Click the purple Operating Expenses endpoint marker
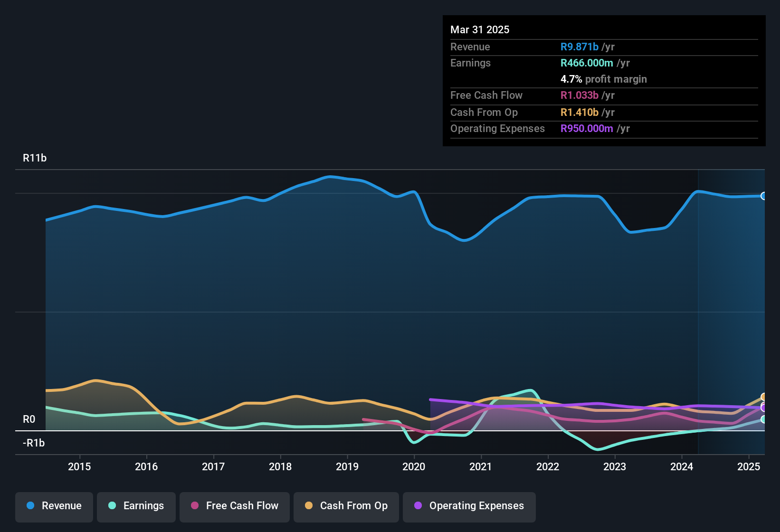 (x=763, y=408)
